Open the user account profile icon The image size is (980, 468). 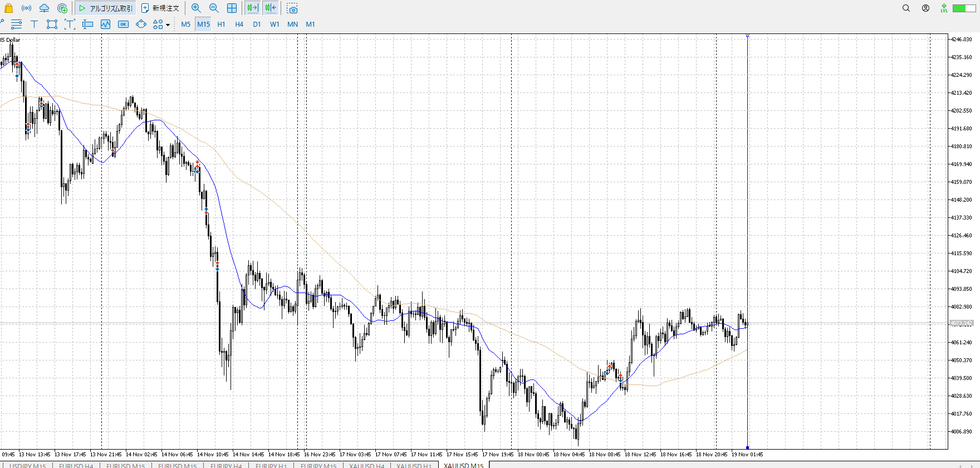(925, 8)
